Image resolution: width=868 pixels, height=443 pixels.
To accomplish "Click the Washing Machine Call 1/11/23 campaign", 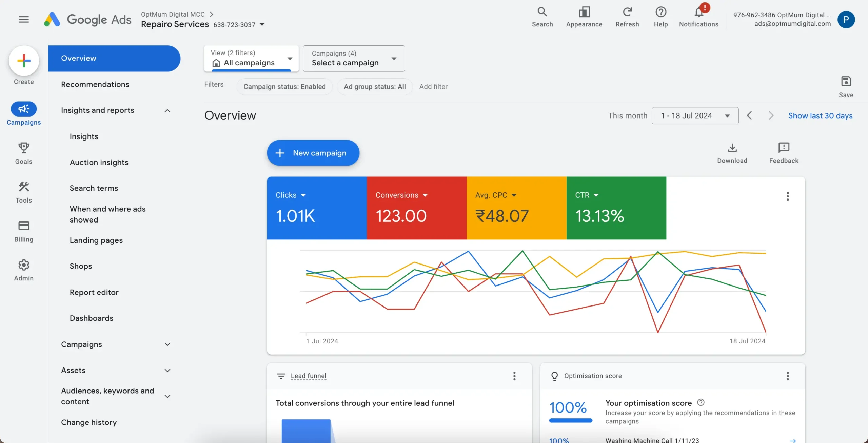I will (652, 440).
